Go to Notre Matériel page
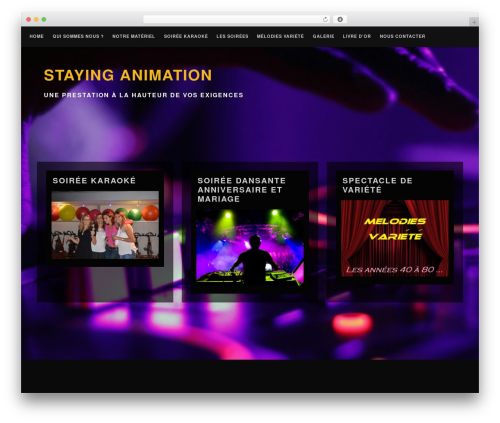The height and width of the screenshot is (423, 500). [133, 36]
